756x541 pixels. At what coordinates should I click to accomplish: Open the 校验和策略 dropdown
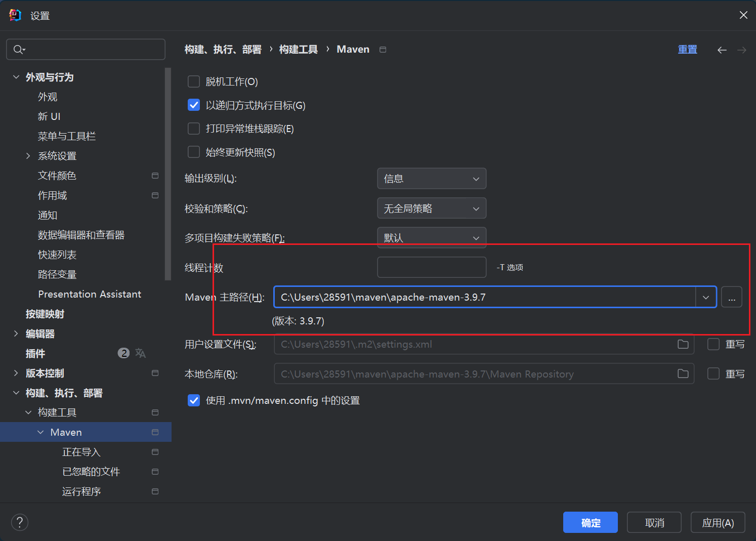pos(432,208)
